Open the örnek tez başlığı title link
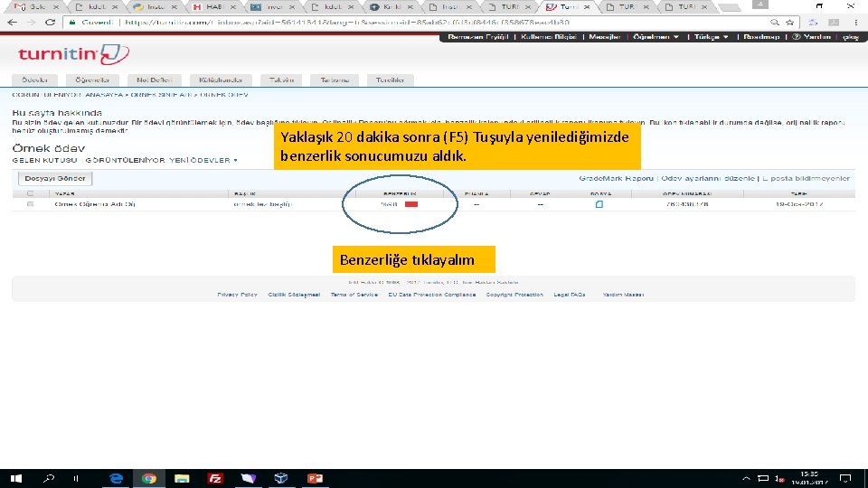 (262, 204)
